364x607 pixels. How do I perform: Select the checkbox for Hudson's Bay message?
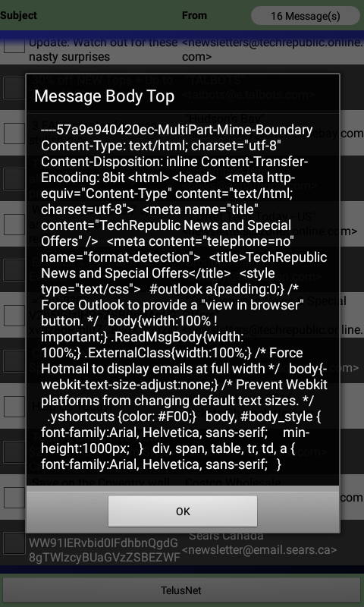(x=14, y=134)
